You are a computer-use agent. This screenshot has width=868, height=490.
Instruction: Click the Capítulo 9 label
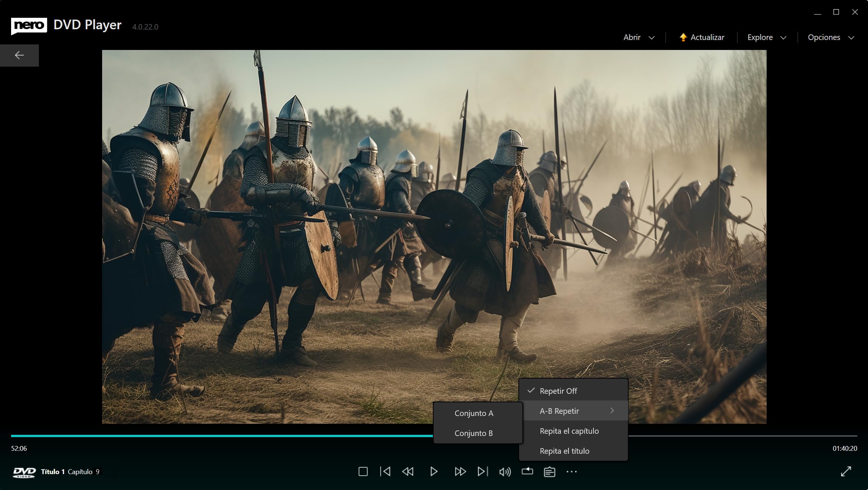coord(84,472)
